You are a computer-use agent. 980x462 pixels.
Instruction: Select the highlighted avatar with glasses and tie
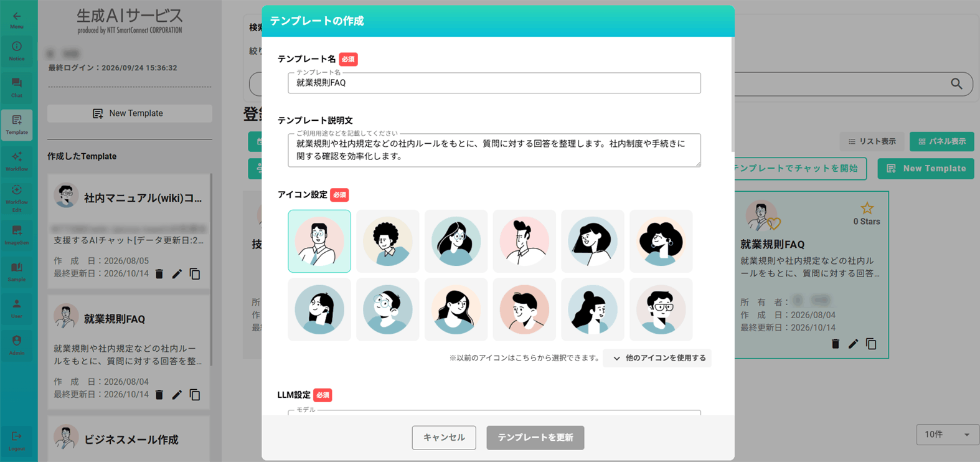(319, 241)
